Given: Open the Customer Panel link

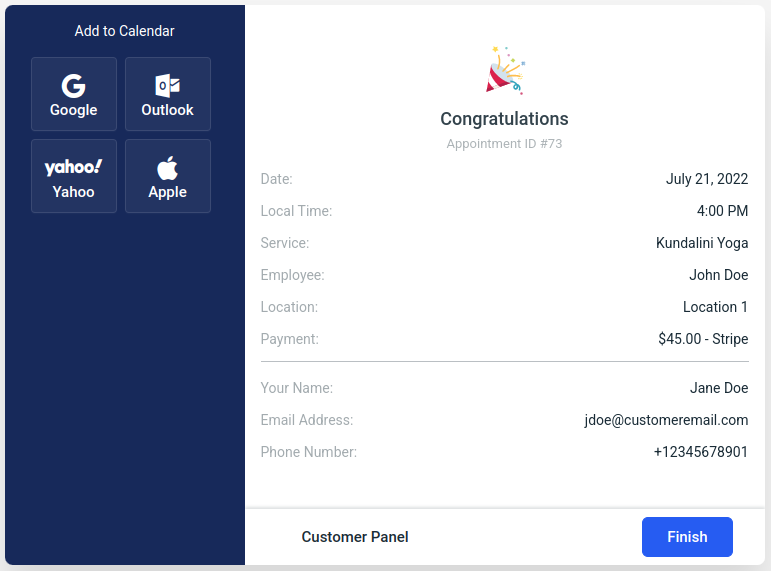Looking at the screenshot, I should point(355,537).
